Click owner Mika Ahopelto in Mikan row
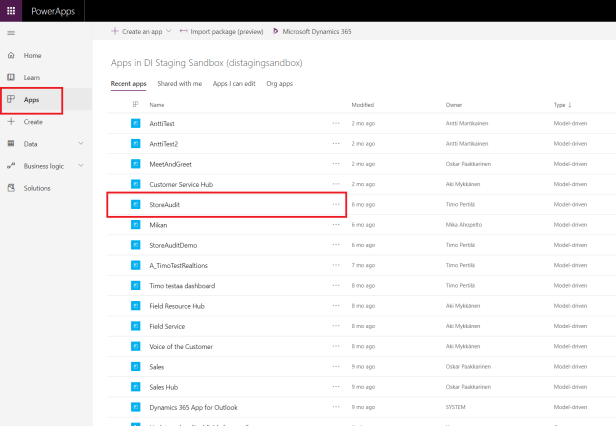This screenshot has height=426, width=616. tap(464, 225)
